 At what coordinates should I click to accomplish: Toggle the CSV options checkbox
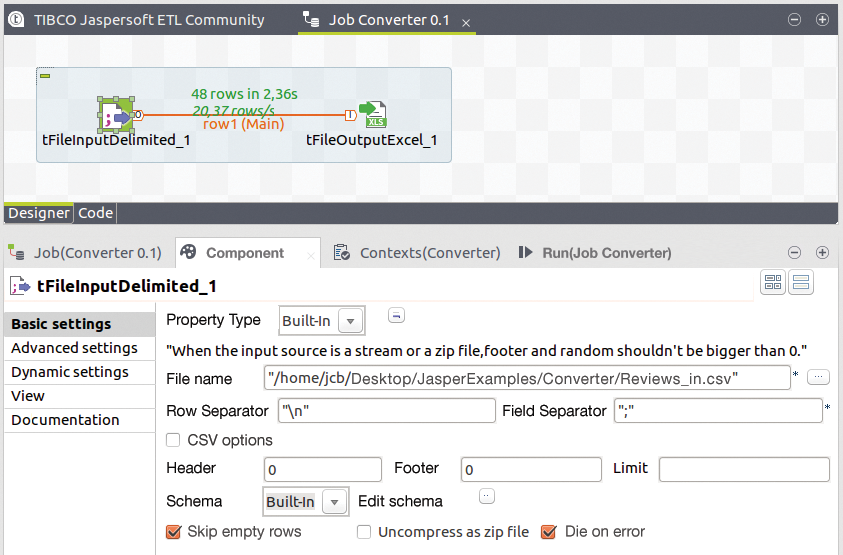click(x=173, y=440)
